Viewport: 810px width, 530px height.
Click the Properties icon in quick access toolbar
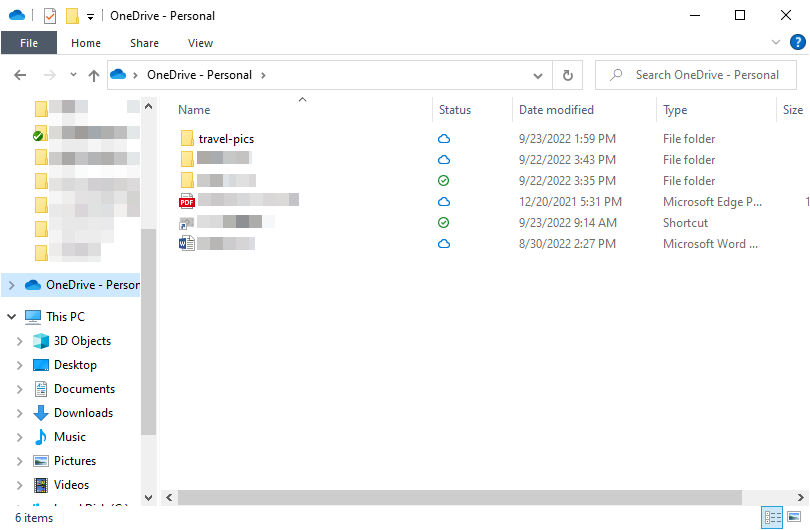(x=50, y=16)
